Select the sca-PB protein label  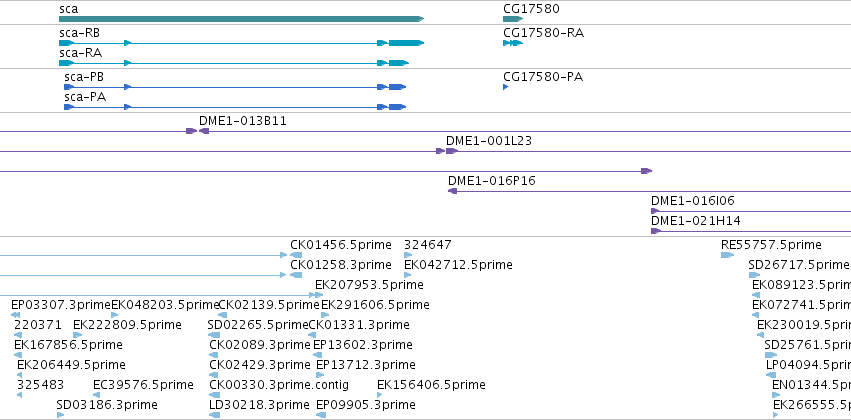[x=84, y=77]
